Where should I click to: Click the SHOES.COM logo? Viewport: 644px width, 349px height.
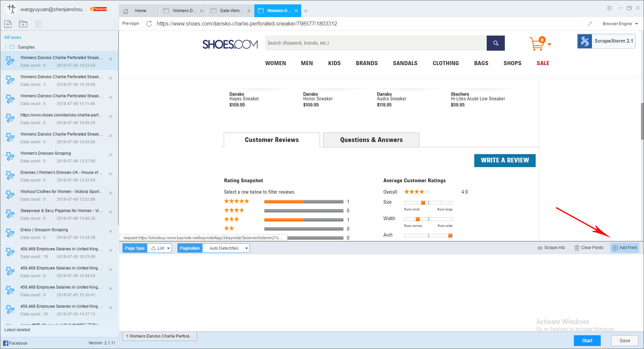(230, 44)
